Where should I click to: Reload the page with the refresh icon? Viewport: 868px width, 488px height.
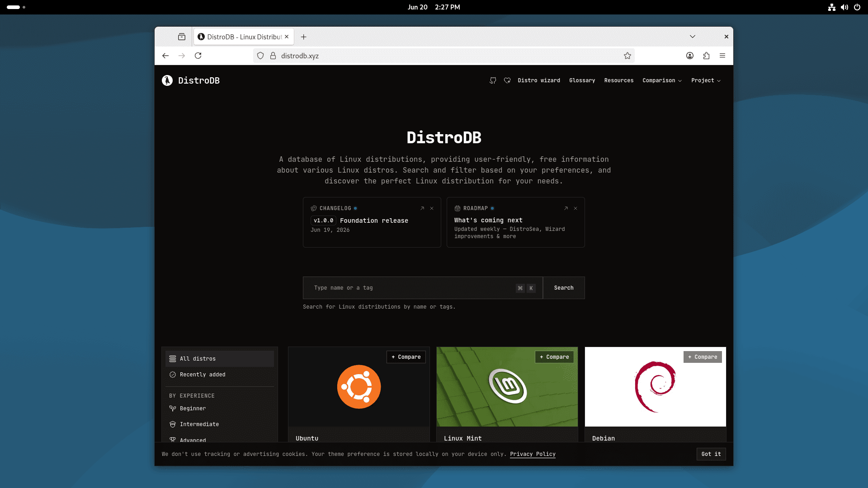tap(198, 56)
